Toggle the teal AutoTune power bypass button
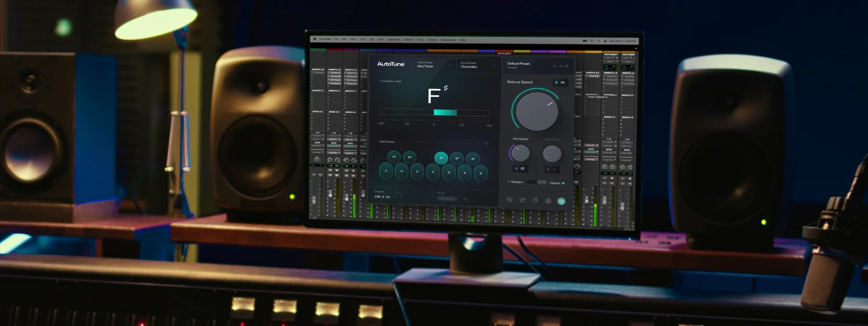This screenshot has width=868, height=326. [x=561, y=201]
